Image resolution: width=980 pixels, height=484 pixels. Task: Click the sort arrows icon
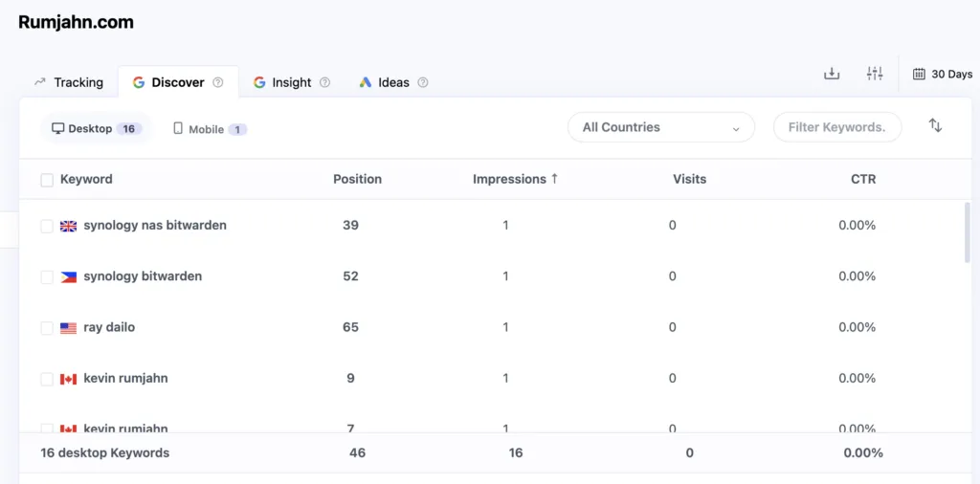tap(935, 126)
